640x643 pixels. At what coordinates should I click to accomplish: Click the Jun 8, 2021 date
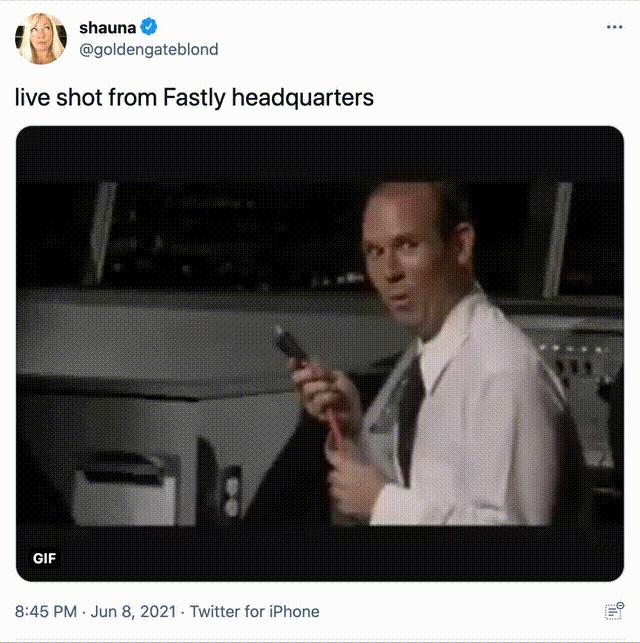coord(133,611)
